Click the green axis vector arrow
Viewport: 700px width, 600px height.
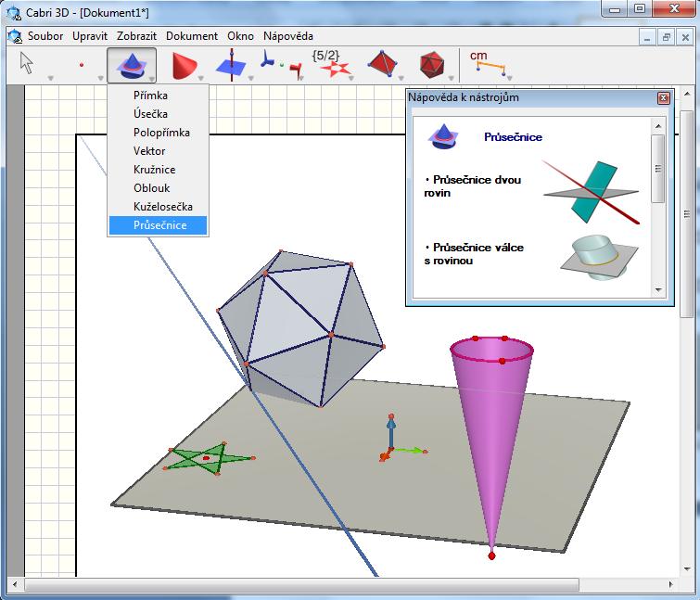[x=410, y=450]
